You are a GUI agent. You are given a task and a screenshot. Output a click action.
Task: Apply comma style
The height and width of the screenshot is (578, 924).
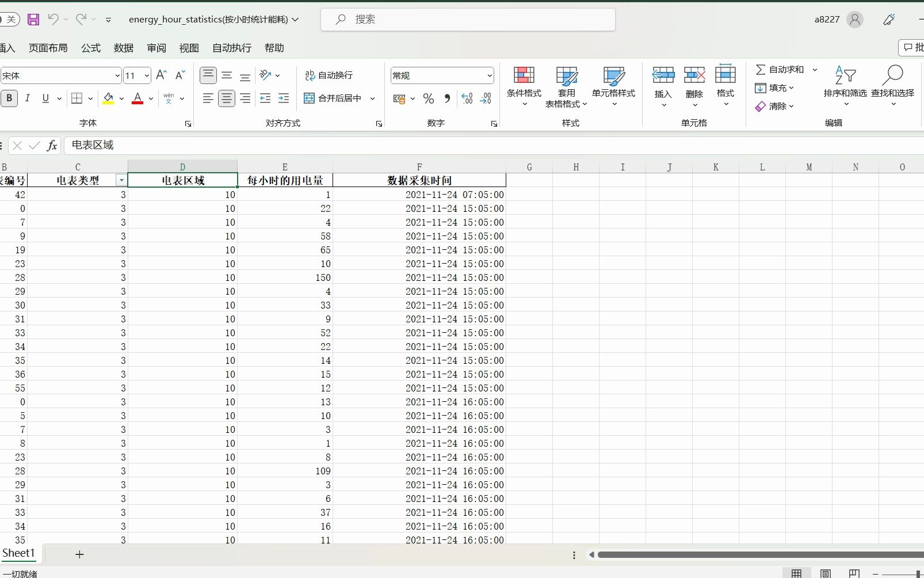447,98
